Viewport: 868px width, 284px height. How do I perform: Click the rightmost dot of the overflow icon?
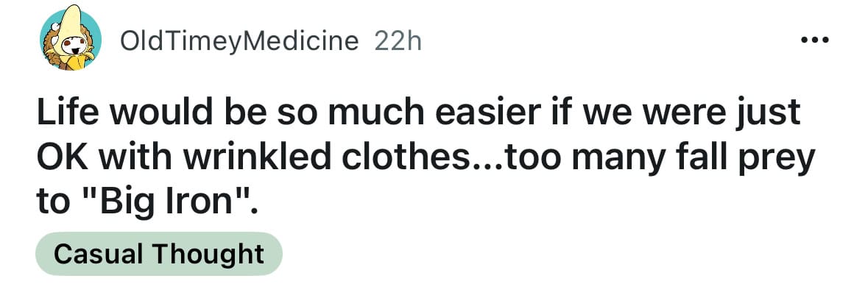pyautogui.click(x=825, y=40)
